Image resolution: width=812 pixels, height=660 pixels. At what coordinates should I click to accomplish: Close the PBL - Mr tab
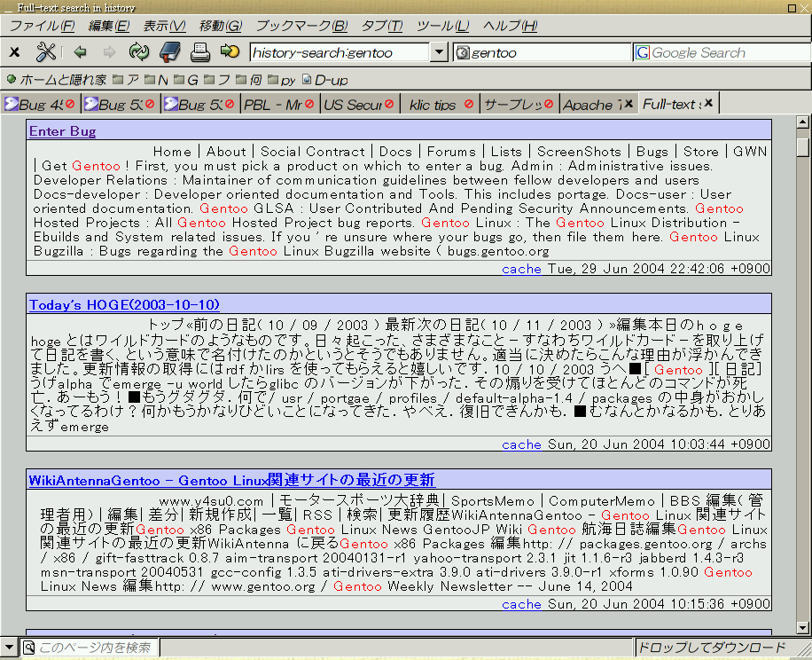coord(309,104)
